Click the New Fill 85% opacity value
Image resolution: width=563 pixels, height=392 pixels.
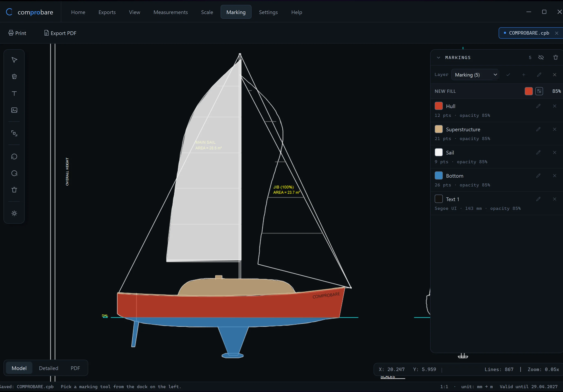pyautogui.click(x=556, y=91)
